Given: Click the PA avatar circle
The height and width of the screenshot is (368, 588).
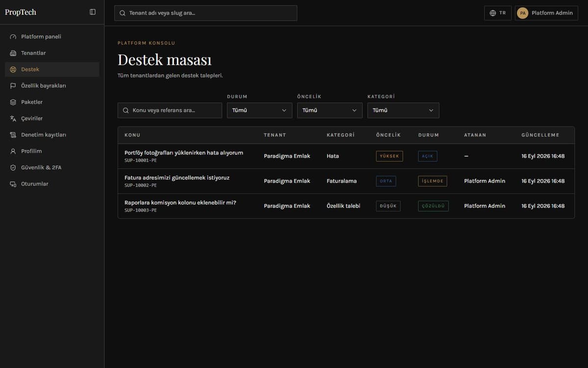Looking at the screenshot, I should coord(522,13).
